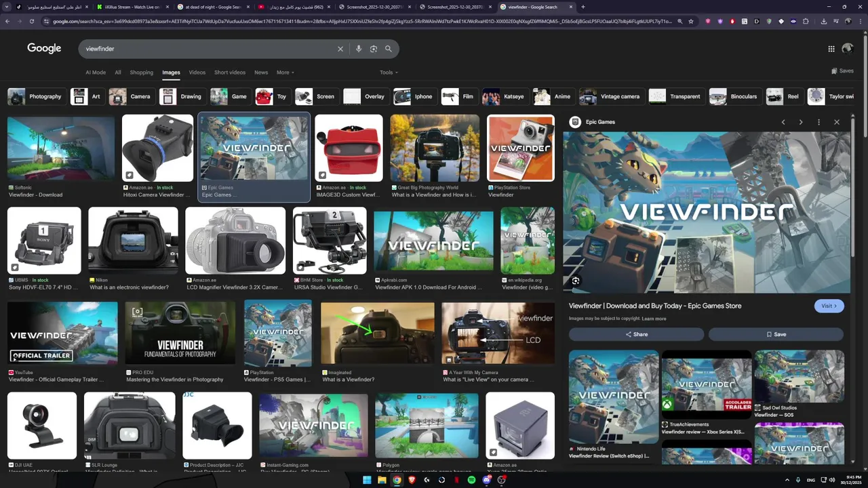Open Hitoxi Camera Viewfinder Amazon thumbnail
Image resolution: width=868 pixels, height=488 pixels.
point(157,148)
